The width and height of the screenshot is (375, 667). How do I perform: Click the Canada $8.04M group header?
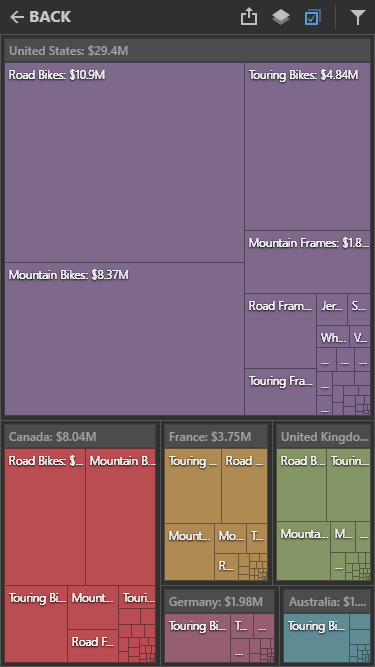pyautogui.click(x=80, y=436)
